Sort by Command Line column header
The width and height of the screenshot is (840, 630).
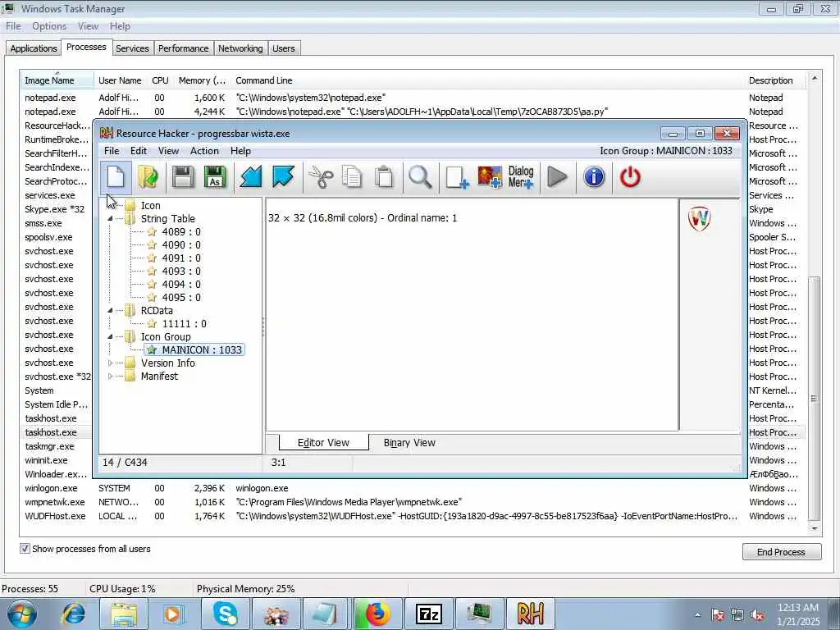(x=487, y=80)
